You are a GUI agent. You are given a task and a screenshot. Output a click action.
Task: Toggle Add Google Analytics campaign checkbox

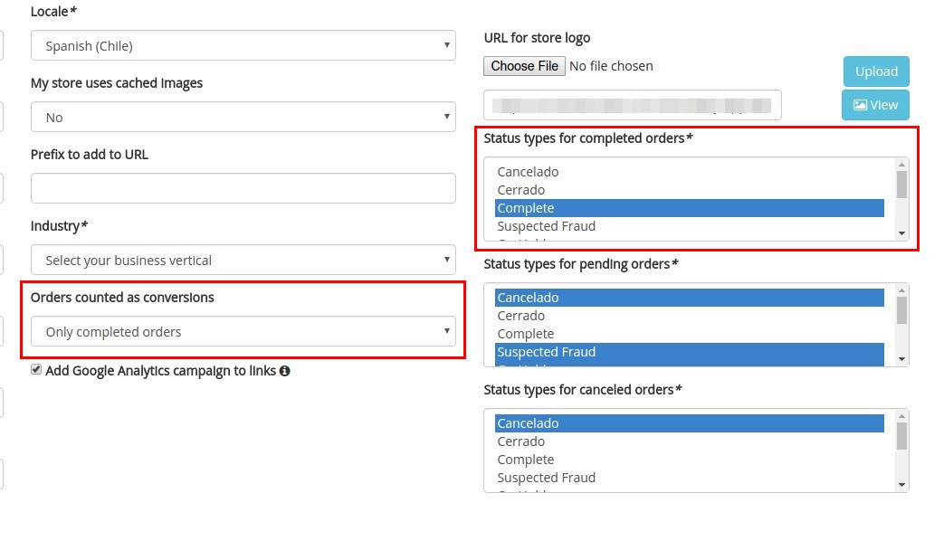(36, 370)
